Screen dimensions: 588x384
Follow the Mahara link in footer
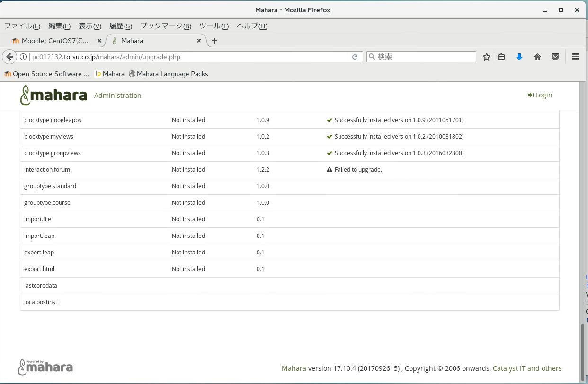point(294,368)
